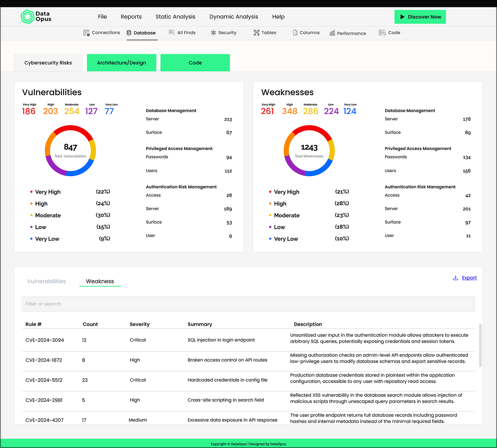Screen dimensions: 497x448
Task: Click the 847 Total Vulnerabilities value
Action: coord(70,147)
